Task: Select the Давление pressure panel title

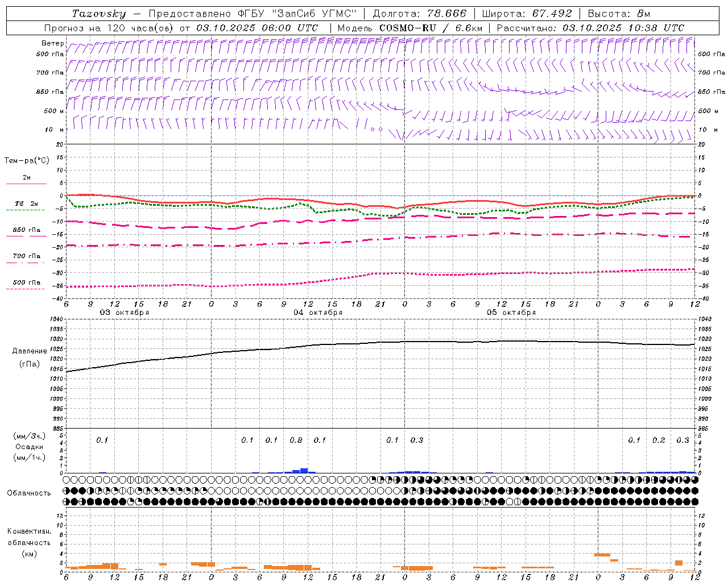Action: tap(30, 351)
